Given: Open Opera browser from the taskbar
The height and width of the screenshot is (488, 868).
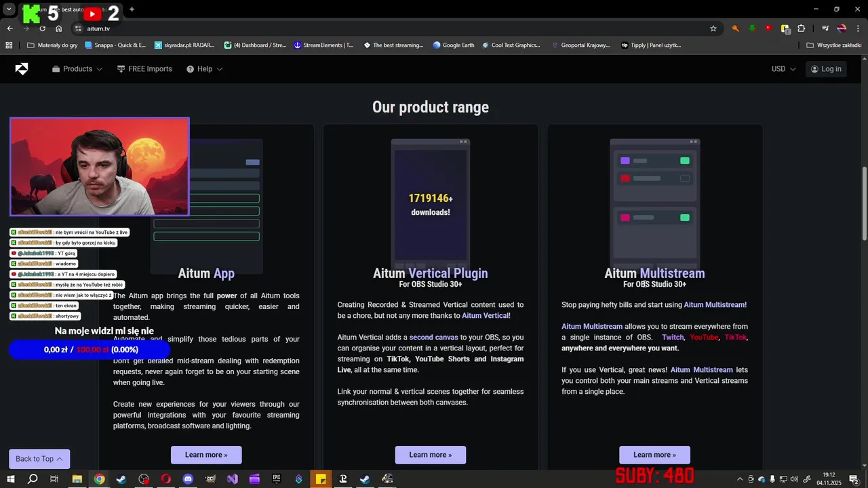Looking at the screenshot, I should pyautogui.click(x=165, y=479).
